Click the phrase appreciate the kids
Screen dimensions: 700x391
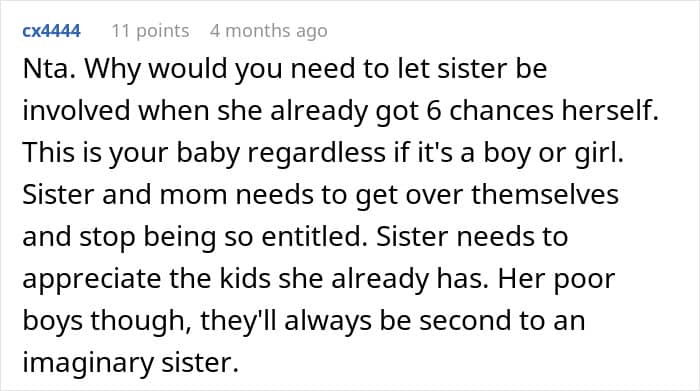(146, 279)
